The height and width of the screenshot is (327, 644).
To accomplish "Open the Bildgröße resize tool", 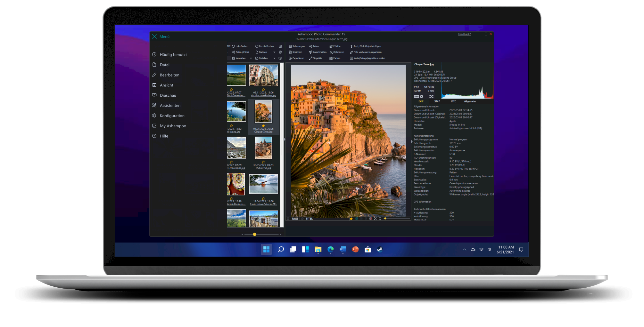I will (315, 58).
